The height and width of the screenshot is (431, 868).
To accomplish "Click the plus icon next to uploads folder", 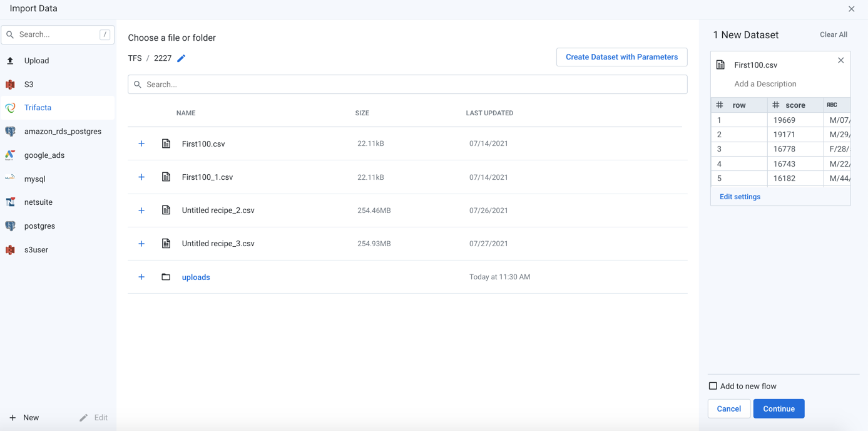I will 141,277.
